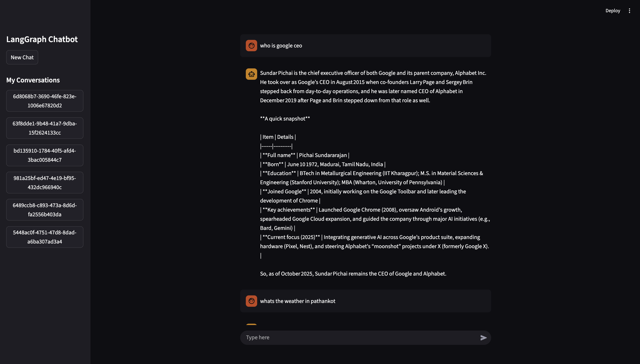This screenshot has width=640, height=364.
Task: Open the bd135910 conversation
Action: 45,155
